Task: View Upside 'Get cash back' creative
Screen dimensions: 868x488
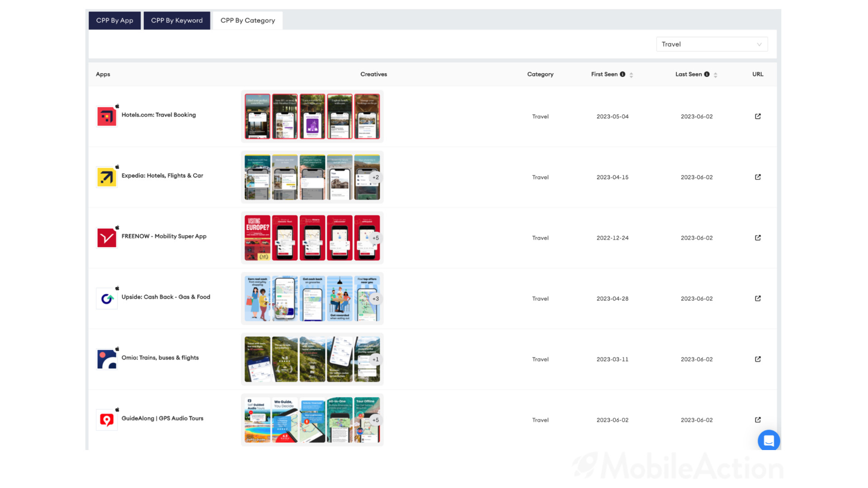Action: [312, 299]
